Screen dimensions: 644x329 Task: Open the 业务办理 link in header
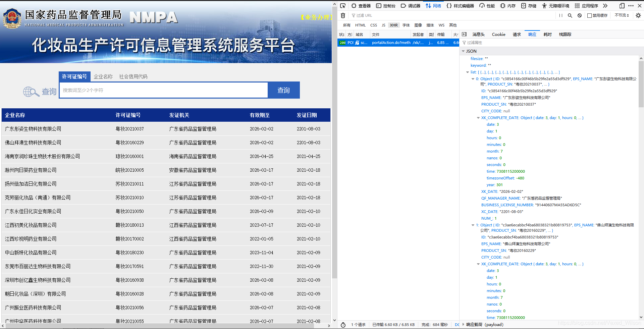(x=316, y=17)
